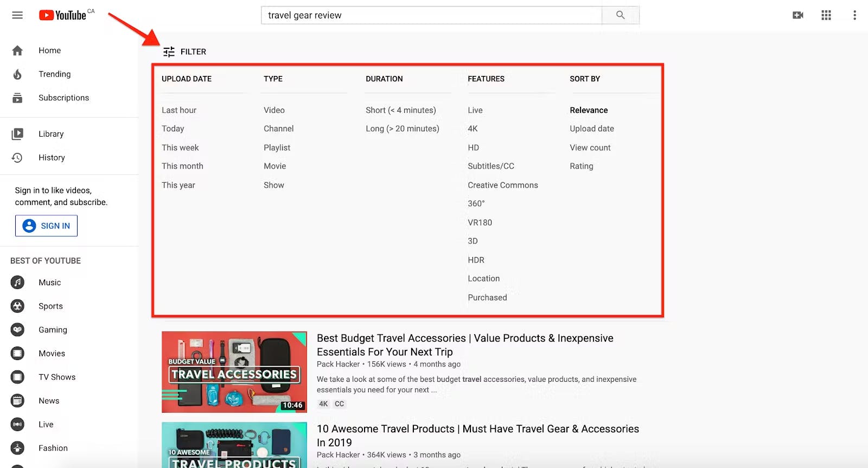868x468 pixels.
Task: Click the search box with travel gear review
Action: 431,15
